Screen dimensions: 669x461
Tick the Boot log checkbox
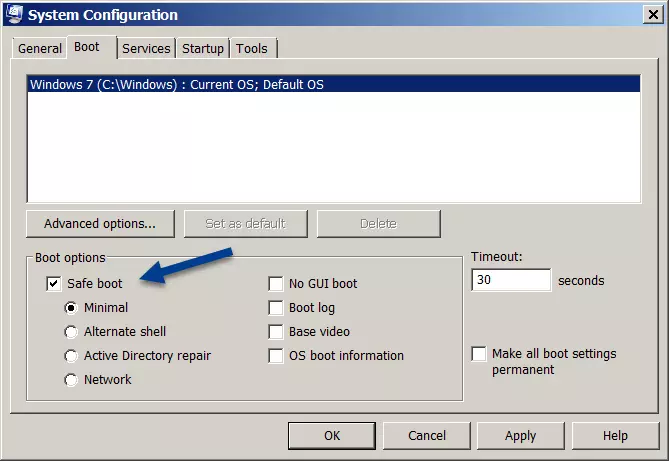click(x=276, y=308)
